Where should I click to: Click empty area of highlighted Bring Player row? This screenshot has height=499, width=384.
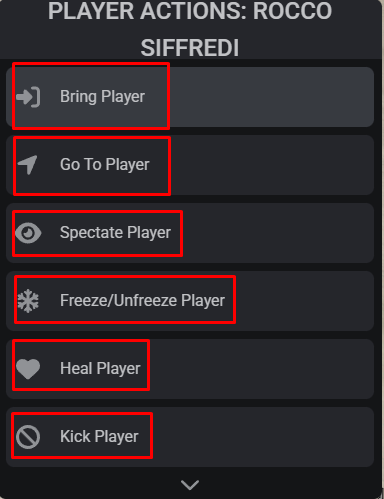[271, 97]
